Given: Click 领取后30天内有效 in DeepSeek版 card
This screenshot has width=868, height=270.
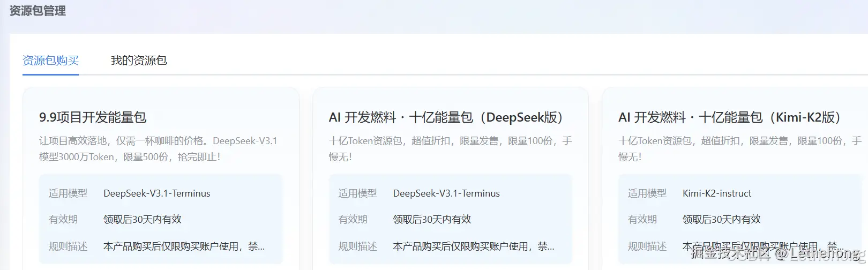Looking at the screenshot, I should click(x=432, y=220).
